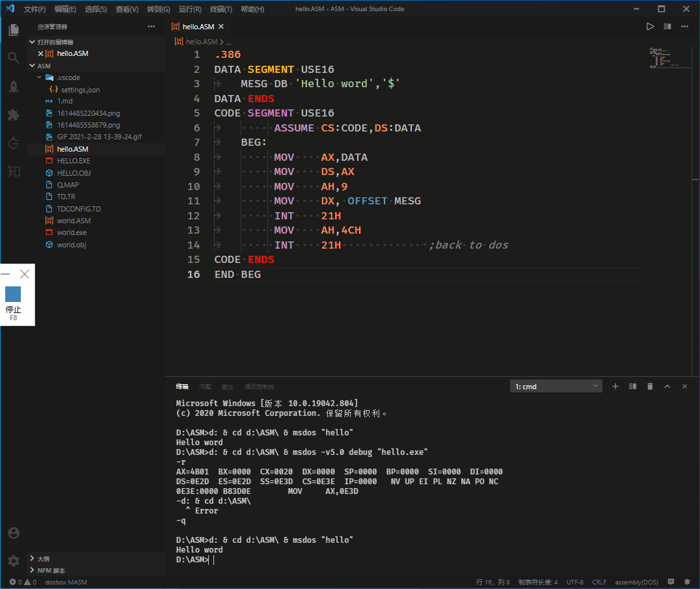Create a new terminal with the plus icon

pos(615,386)
